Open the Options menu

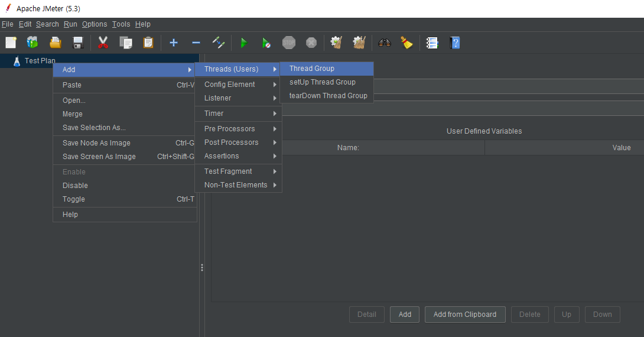click(x=95, y=24)
